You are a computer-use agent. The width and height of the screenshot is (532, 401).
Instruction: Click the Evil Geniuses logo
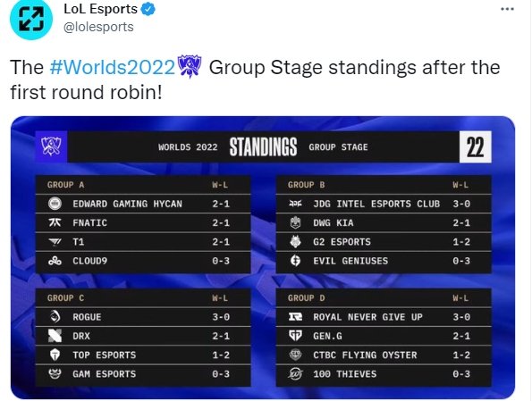(296, 261)
